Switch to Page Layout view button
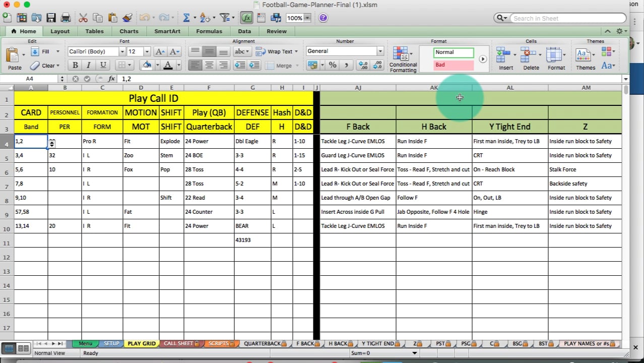The width and height of the screenshot is (644, 363). 23,348
